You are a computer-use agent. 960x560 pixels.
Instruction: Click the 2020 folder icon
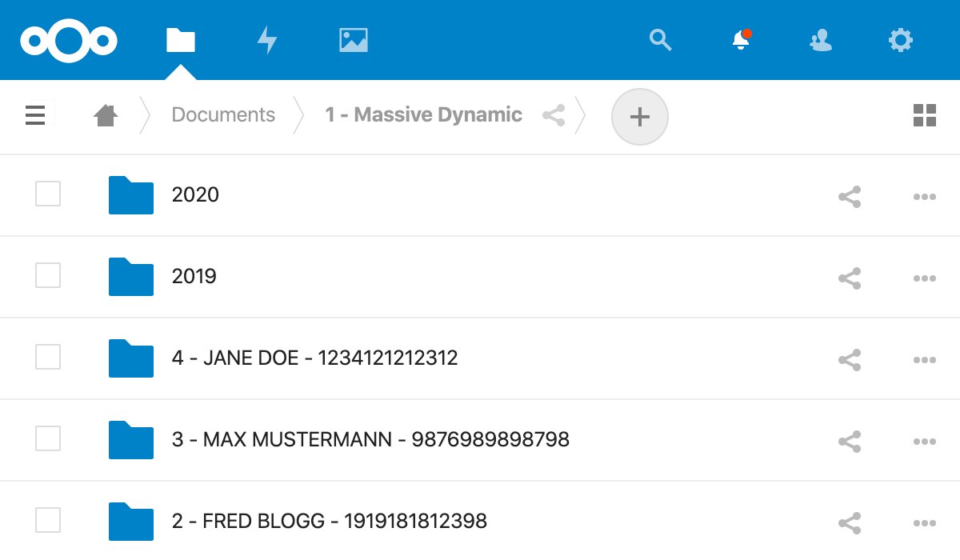131,195
